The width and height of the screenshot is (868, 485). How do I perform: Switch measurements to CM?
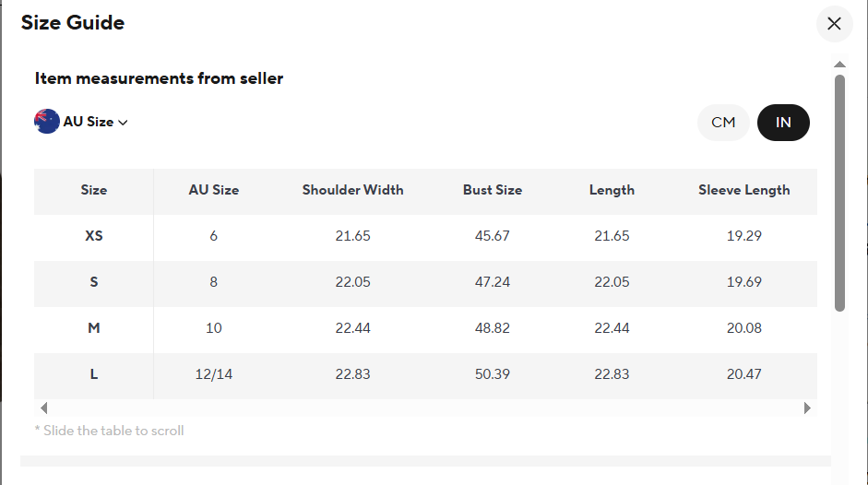(x=723, y=123)
